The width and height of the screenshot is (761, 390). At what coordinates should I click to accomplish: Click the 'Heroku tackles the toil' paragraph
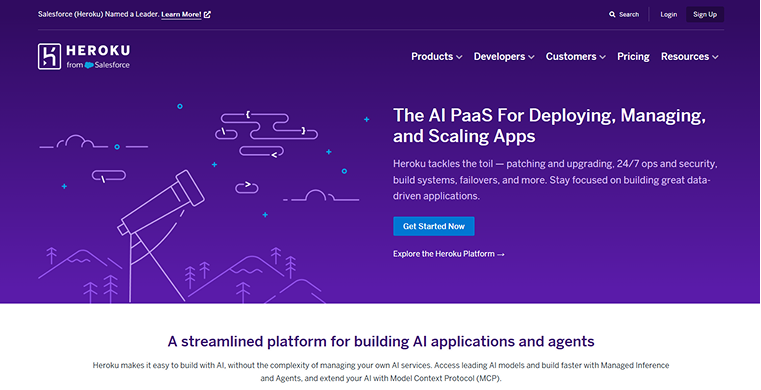tap(555, 180)
